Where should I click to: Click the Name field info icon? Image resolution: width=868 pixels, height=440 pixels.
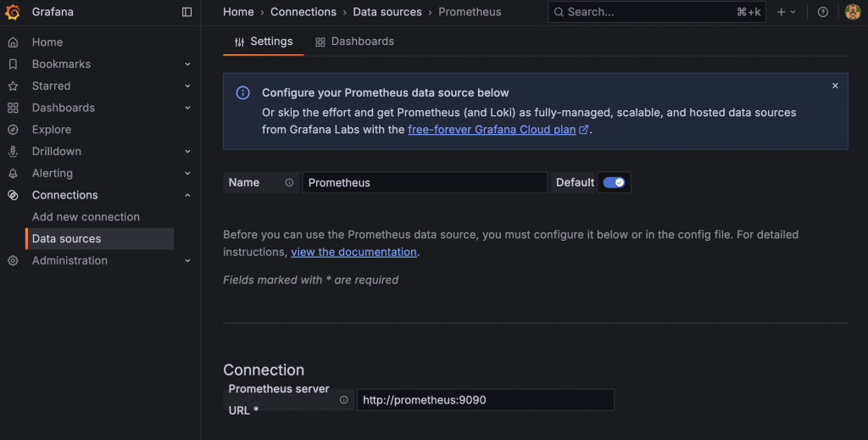tap(289, 182)
